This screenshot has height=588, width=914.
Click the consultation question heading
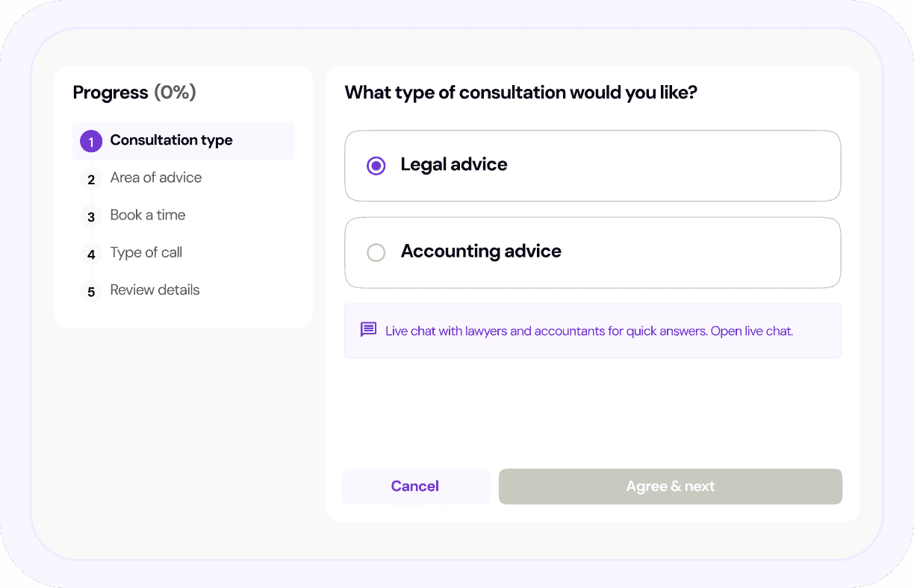pyautogui.click(x=520, y=93)
